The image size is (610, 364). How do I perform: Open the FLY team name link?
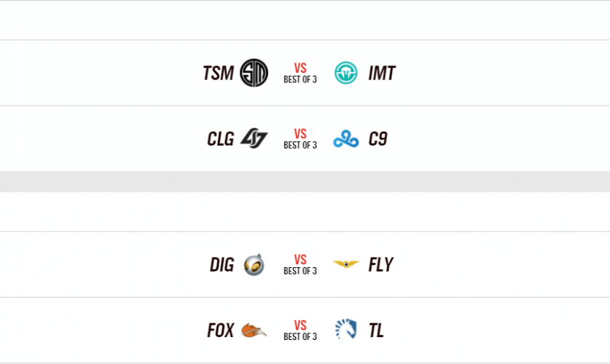(x=380, y=265)
